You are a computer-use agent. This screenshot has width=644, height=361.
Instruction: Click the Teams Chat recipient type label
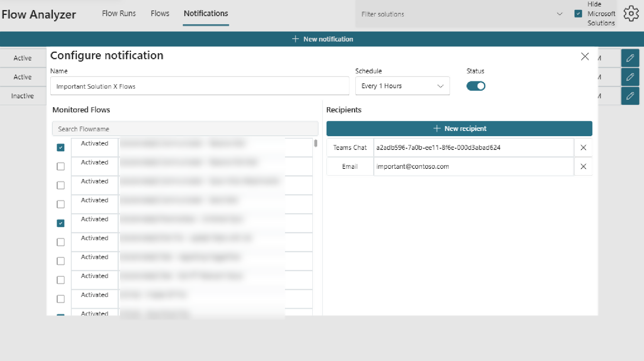350,147
